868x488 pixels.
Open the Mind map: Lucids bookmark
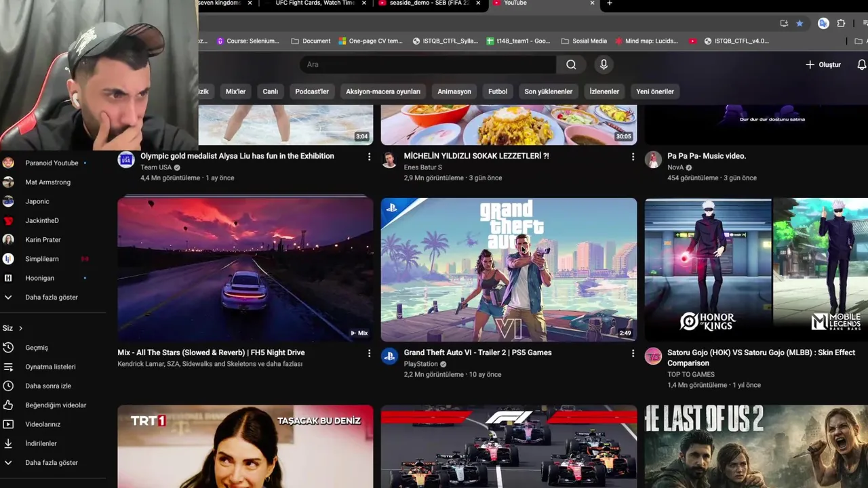pyautogui.click(x=646, y=41)
